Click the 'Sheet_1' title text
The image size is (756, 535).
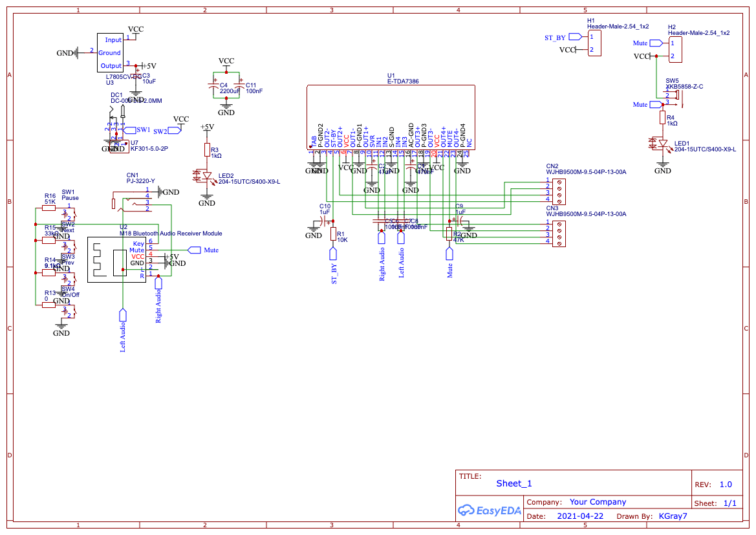(514, 483)
